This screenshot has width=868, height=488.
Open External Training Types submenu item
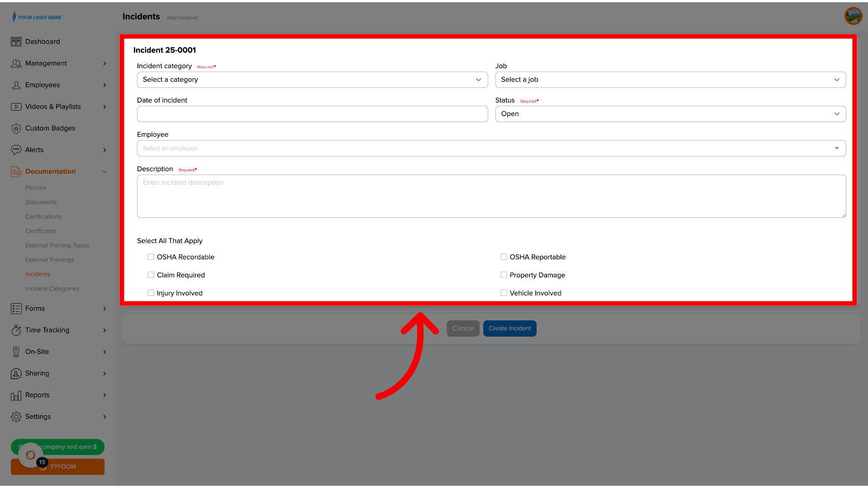click(57, 245)
